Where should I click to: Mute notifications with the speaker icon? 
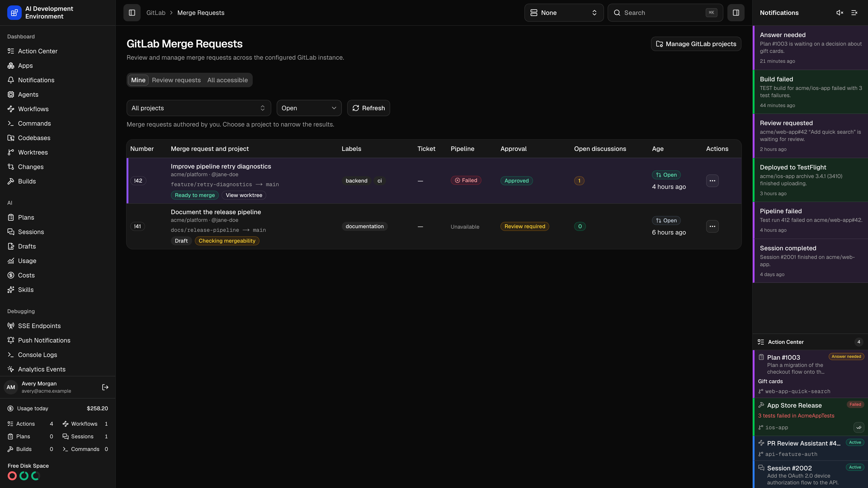pos(840,13)
